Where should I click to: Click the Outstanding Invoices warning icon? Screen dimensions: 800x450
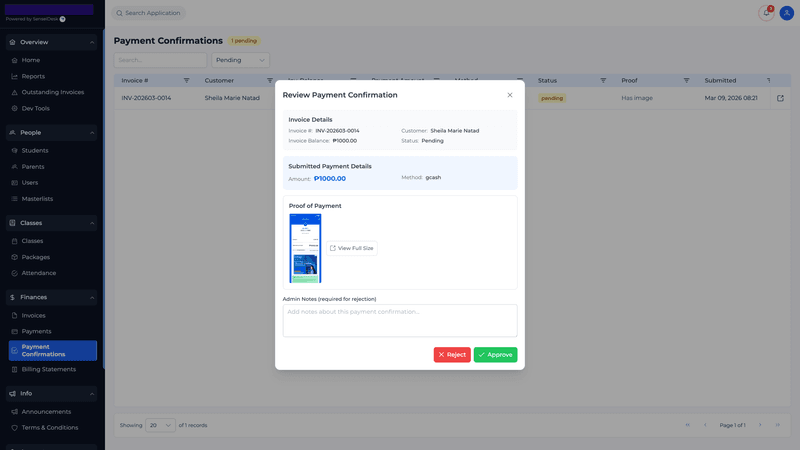(14, 92)
